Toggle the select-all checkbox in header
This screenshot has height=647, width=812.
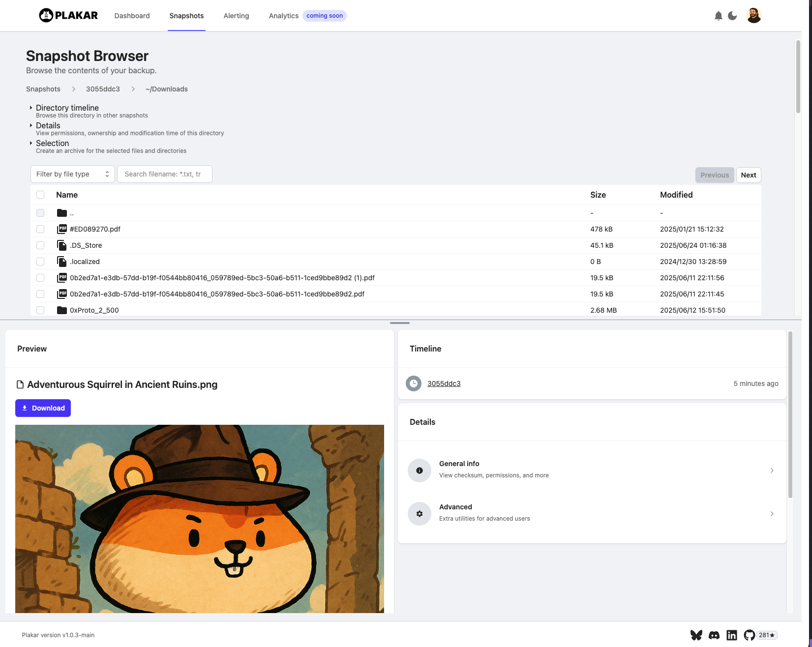[x=40, y=195]
